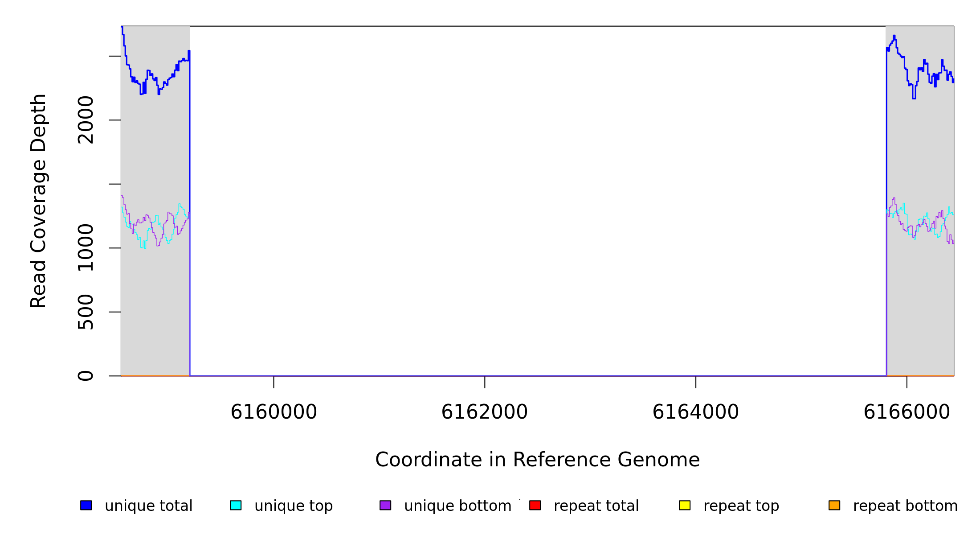980x535 pixels.
Task: Click the cyan "unique top" legend swatch
Action: point(236,505)
